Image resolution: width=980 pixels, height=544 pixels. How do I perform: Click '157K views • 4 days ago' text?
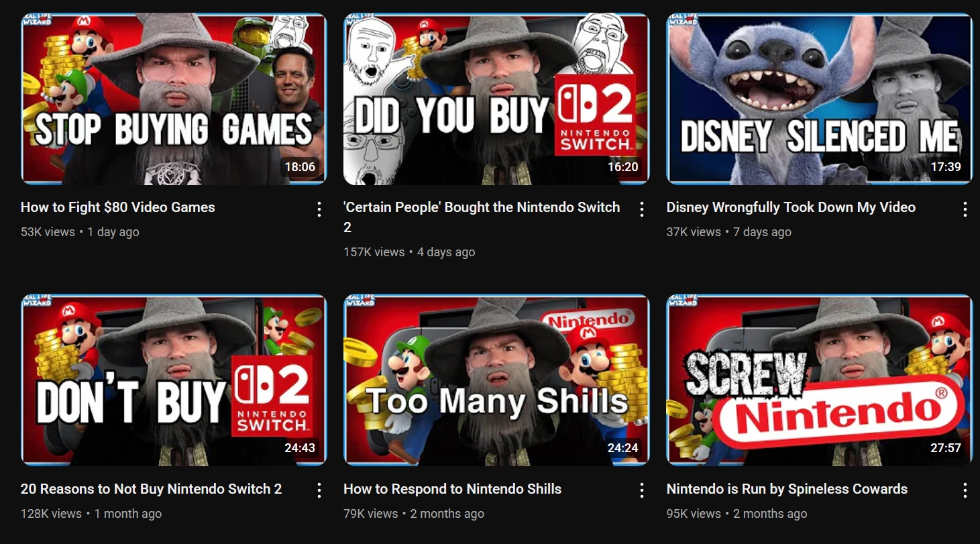pyautogui.click(x=409, y=252)
